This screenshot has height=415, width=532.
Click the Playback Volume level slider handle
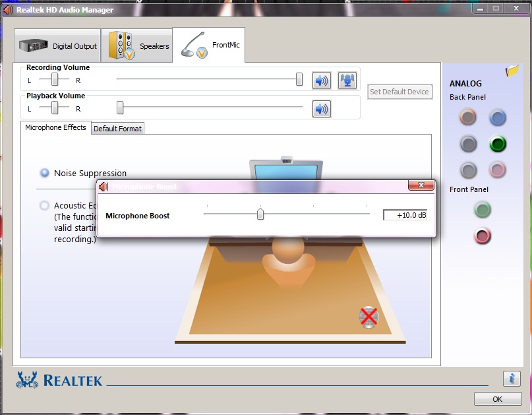(120, 108)
